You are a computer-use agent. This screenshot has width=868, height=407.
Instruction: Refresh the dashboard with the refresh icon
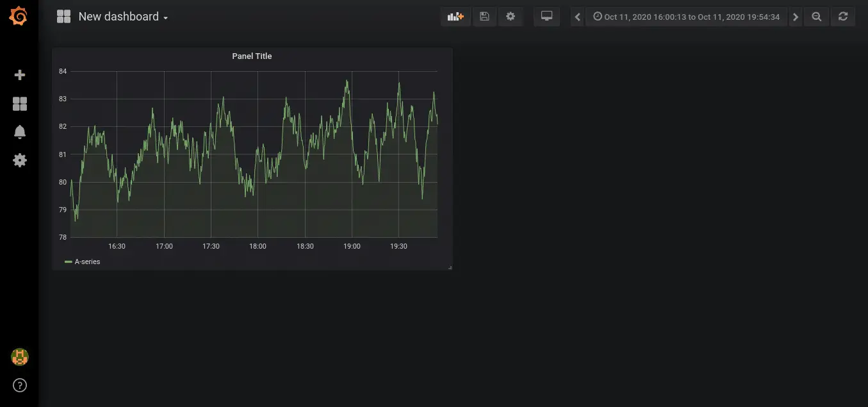pyautogui.click(x=843, y=16)
